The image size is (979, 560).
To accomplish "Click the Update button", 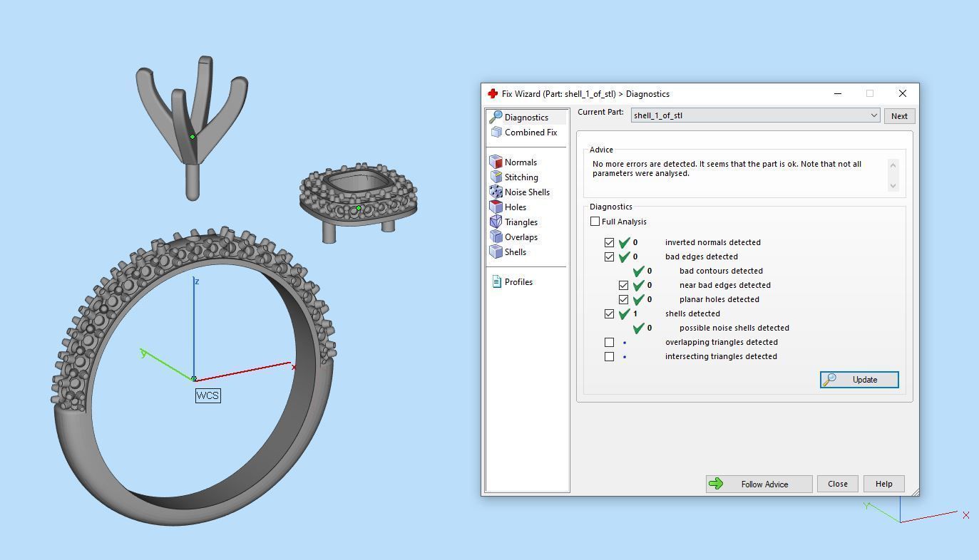I will [x=859, y=380].
